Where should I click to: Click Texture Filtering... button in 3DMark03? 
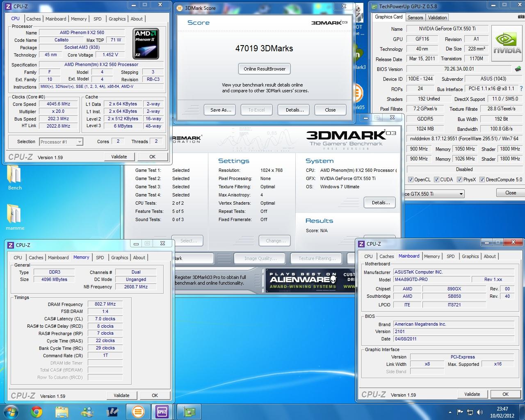(x=317, y=258)
